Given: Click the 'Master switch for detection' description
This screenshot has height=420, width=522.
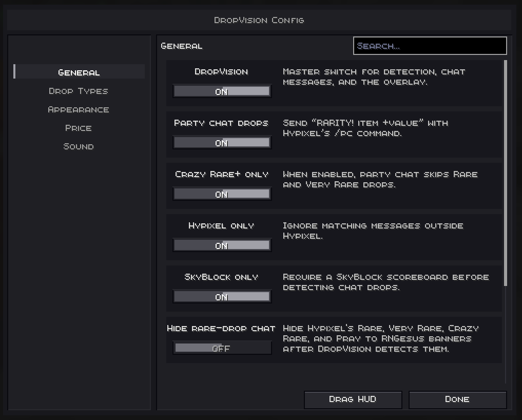Looking at the screenshot, I should coord(374,77).
